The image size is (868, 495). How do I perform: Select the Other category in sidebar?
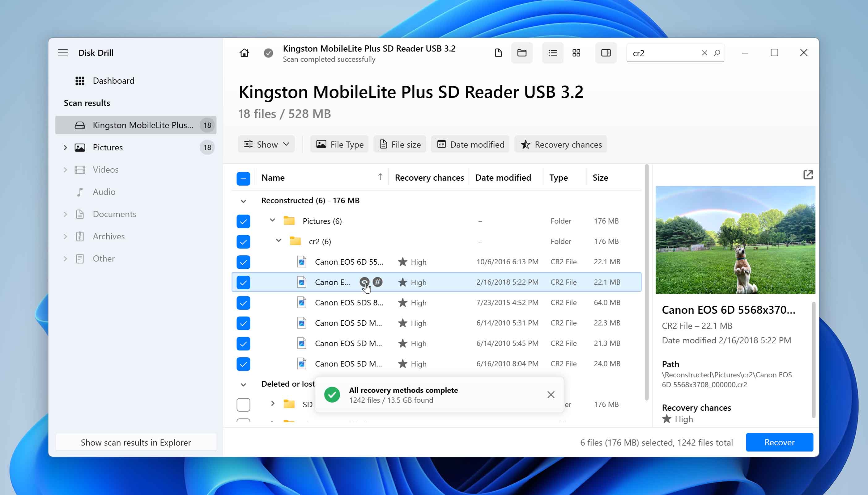click(104, 258)
